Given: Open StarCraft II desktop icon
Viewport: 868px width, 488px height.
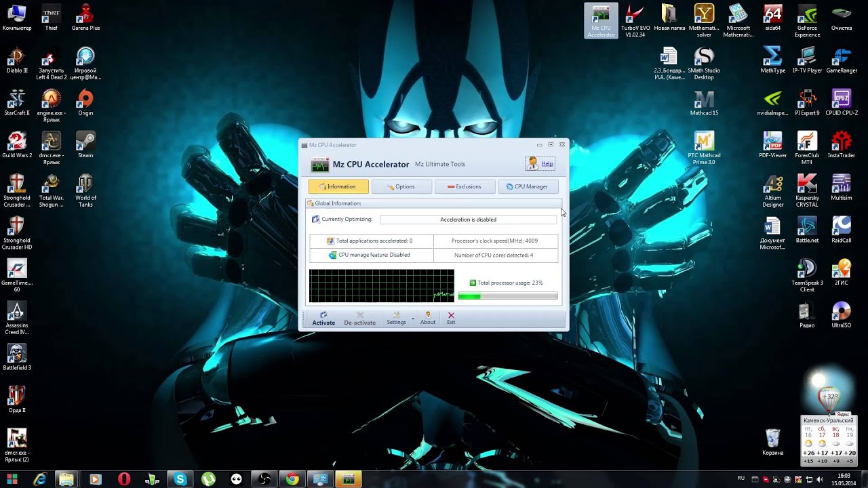Looking at the screenshot, I should click(17, 102).
